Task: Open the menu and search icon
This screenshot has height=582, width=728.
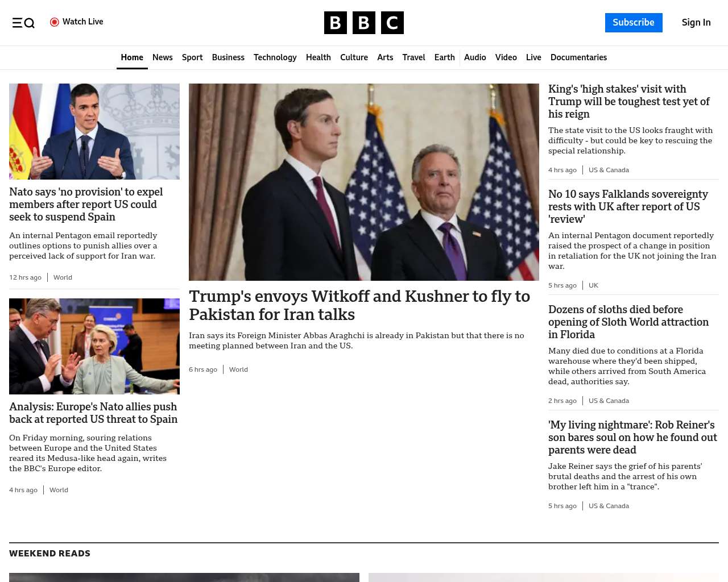Action: tap(23, 23)
